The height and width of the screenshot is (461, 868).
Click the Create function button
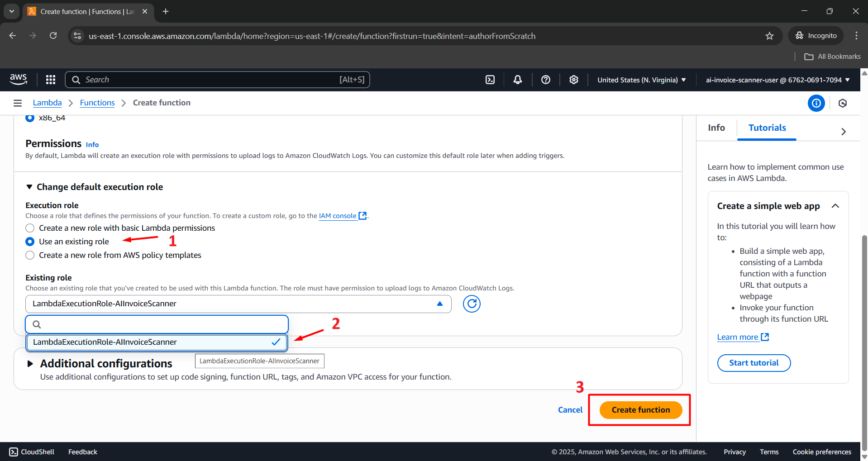click(x=640, y=409)
